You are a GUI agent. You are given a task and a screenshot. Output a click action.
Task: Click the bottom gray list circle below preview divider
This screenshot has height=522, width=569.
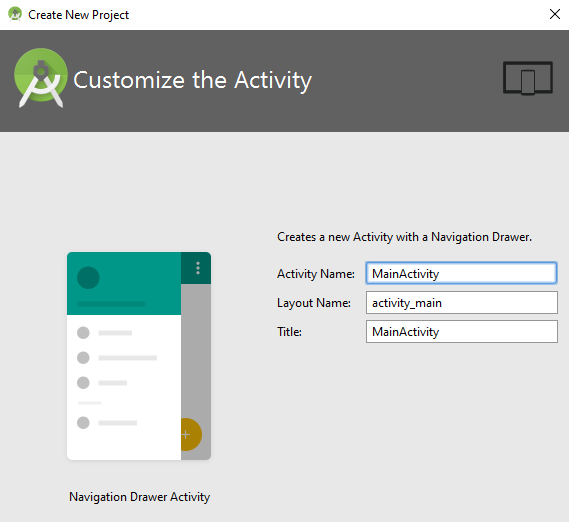pos(83,423)
